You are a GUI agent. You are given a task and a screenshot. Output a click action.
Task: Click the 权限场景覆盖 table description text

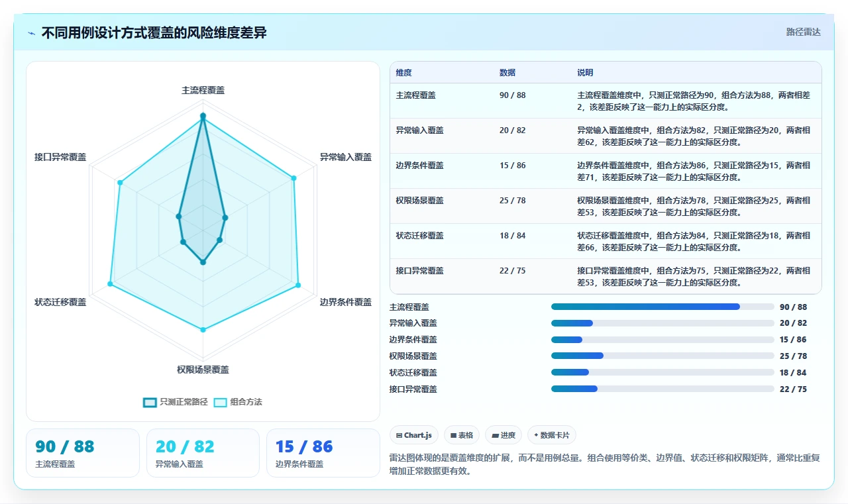pos(694,207)
